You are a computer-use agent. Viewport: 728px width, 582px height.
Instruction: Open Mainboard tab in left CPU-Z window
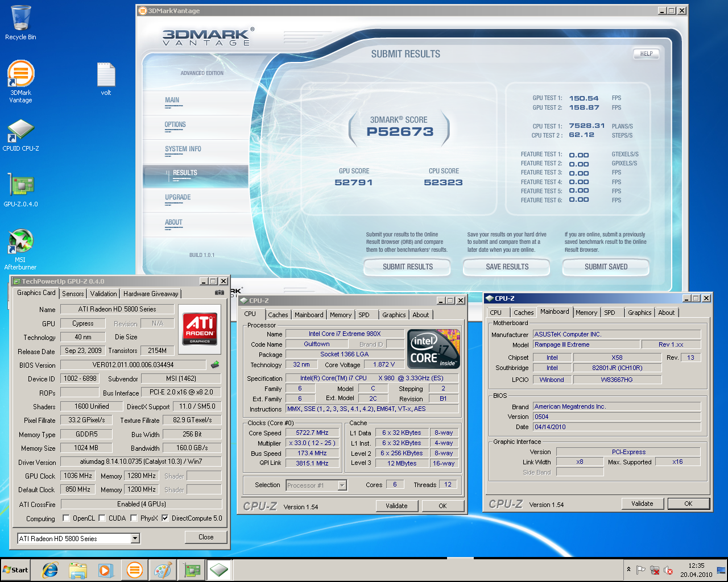309,315
